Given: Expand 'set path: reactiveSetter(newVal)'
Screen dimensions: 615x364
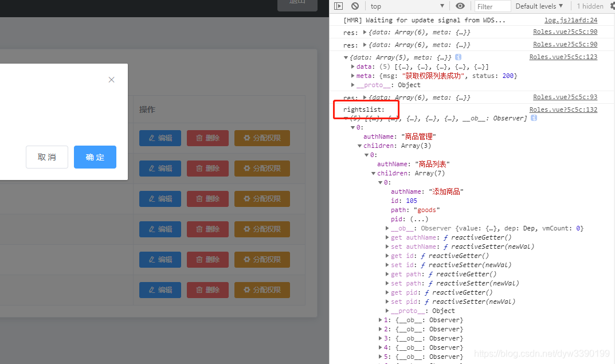Looking at the screenshot, I should pyautogui.click(x=387, y=283).
